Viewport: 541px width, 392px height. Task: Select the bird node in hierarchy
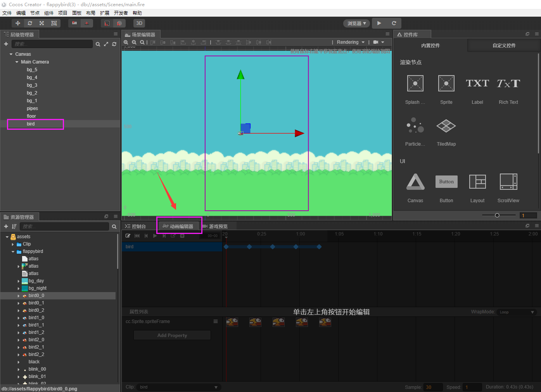(31, 124)
